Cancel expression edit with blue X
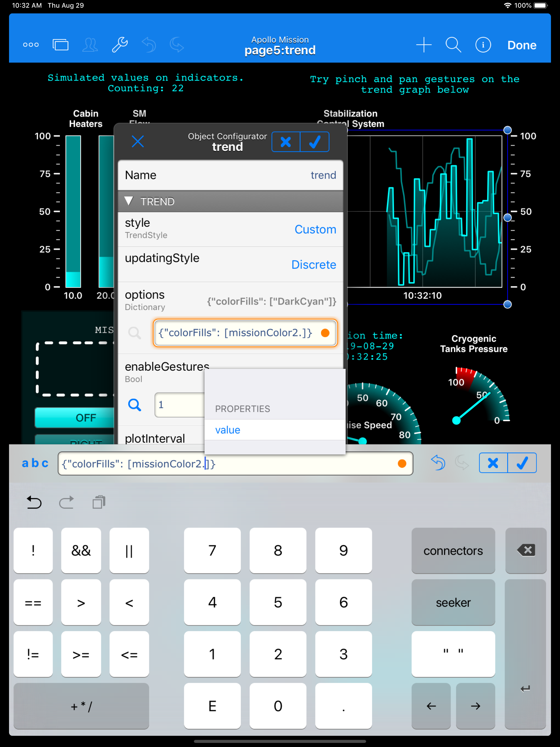 tap(493, 463)
